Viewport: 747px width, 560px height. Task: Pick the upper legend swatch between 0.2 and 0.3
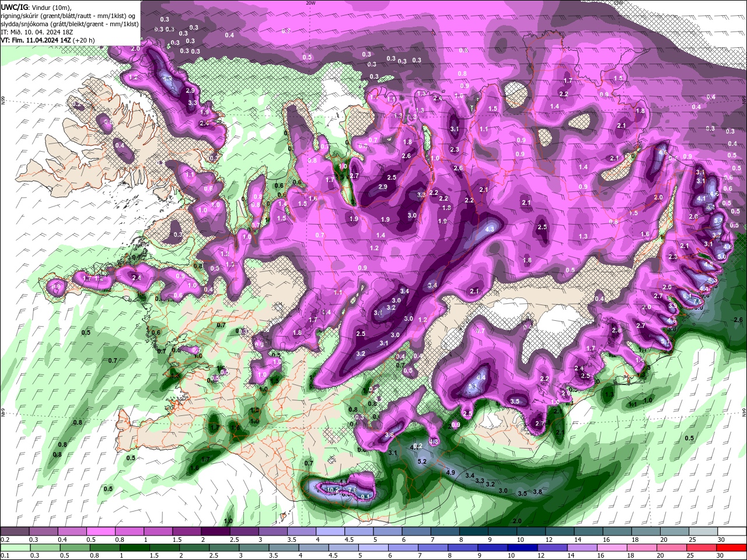point(15,531)
